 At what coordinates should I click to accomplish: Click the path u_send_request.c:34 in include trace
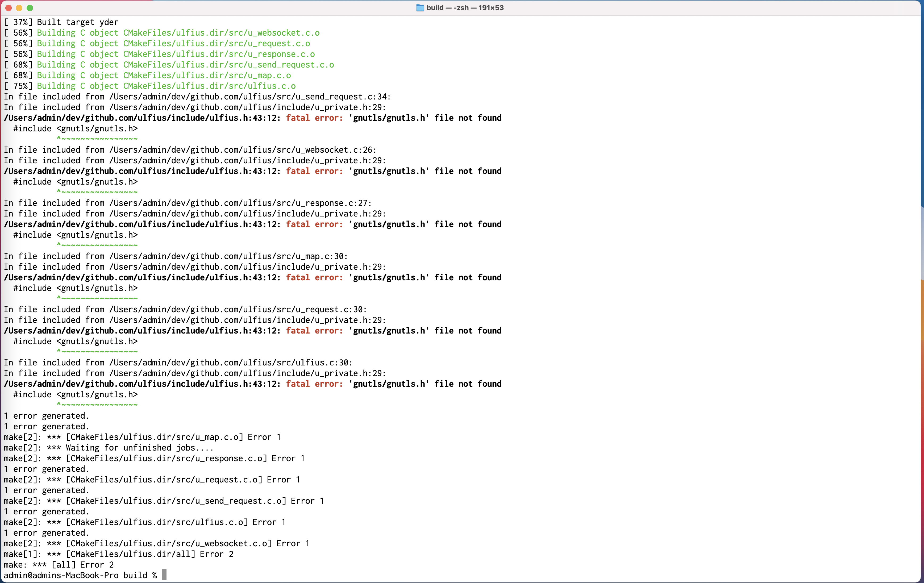tap(249, 97)
